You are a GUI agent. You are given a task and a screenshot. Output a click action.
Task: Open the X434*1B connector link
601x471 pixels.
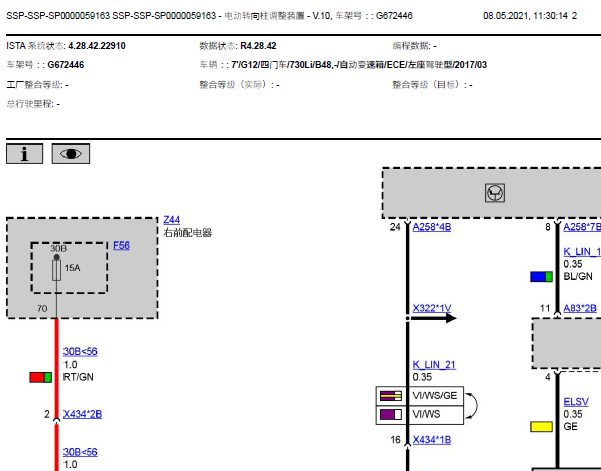click(x=432, y=440)
